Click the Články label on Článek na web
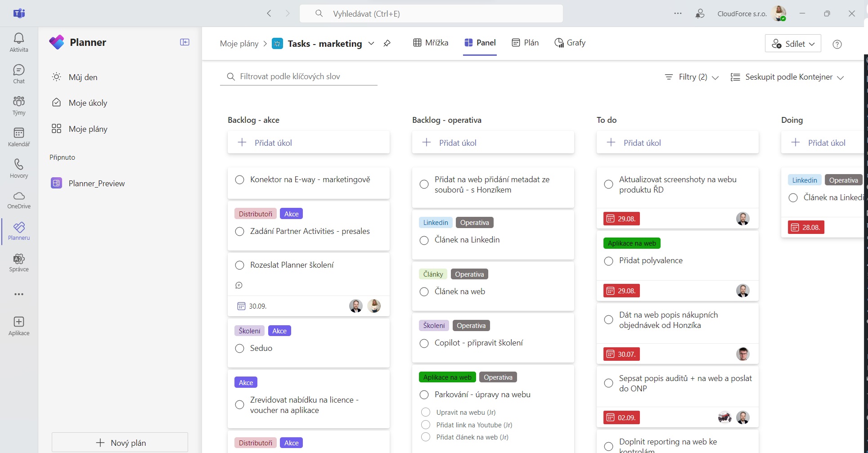868x453 pixels. coord(433,274)
